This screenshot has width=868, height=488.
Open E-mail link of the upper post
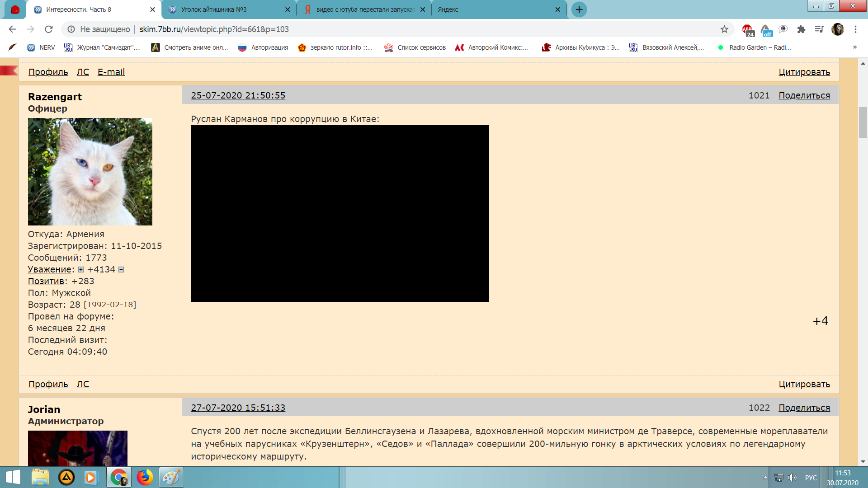click(111, 72)
